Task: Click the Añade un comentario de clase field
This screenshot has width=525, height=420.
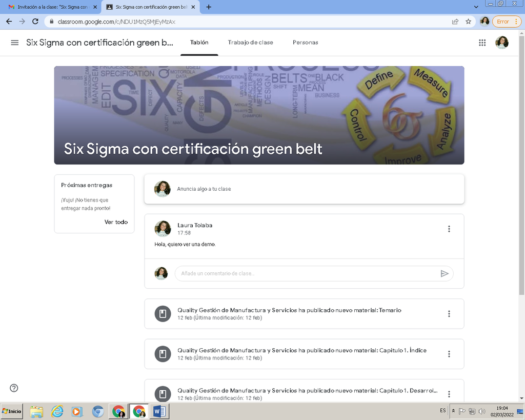Action: pos(314,274)
